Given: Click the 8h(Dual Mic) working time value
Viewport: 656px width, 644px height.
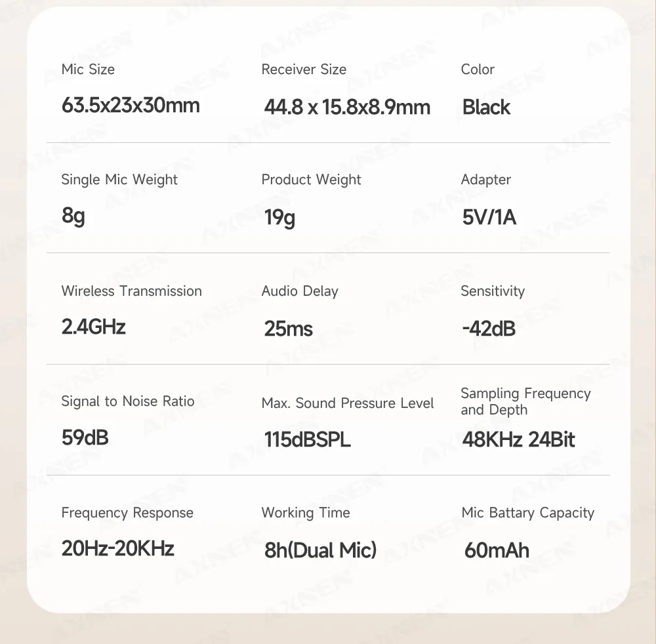Looking at the screenshot, I should click(320, 550).
